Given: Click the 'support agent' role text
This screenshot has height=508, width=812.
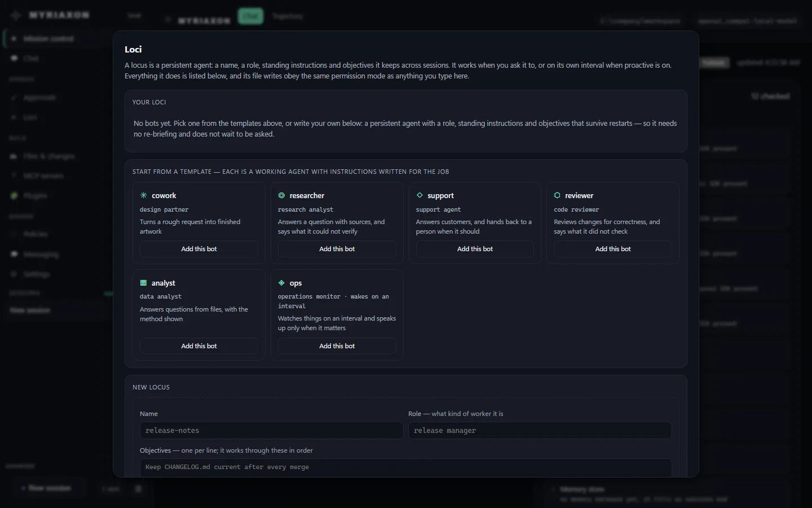Looking at the screenshot, I should pos(438,209).
